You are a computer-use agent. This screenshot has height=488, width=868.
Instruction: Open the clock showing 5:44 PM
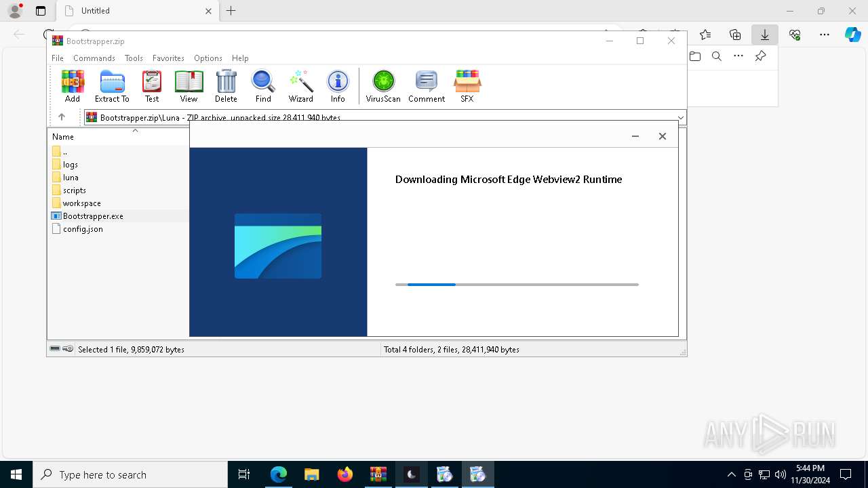coord(810,474)
